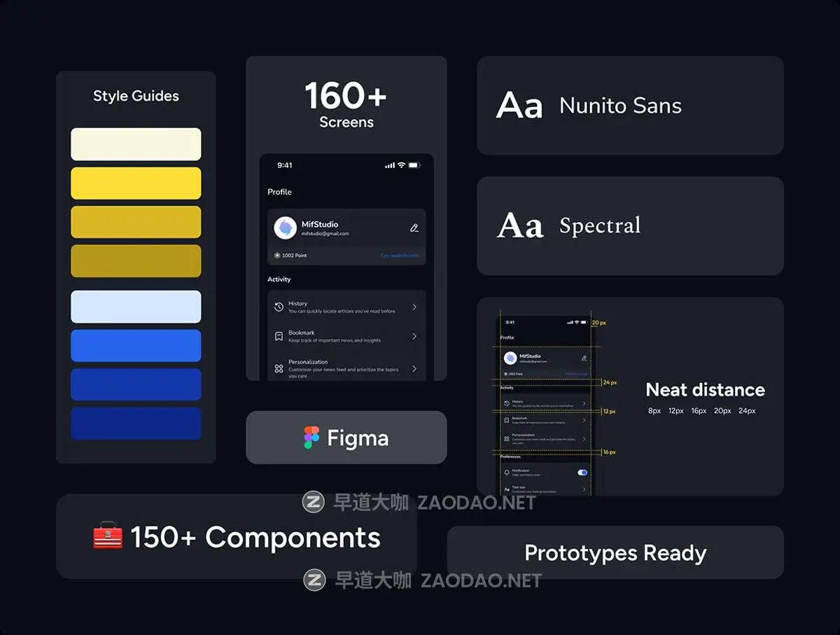Expand the Bookmark row chevron in the large mockup
Image resolution: width=840 pixels, height=635 pixels.
[414, 337]
